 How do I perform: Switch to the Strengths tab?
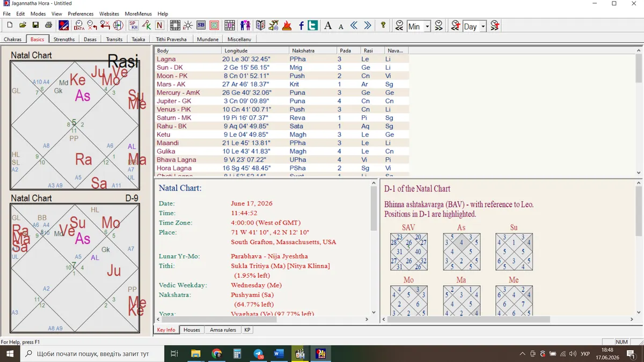(64, 39)
